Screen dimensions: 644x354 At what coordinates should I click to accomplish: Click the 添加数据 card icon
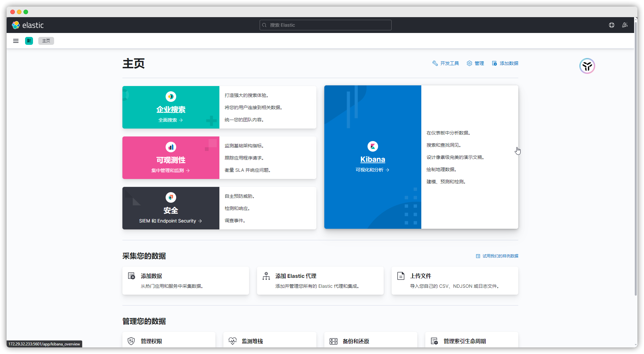(132, 276)
